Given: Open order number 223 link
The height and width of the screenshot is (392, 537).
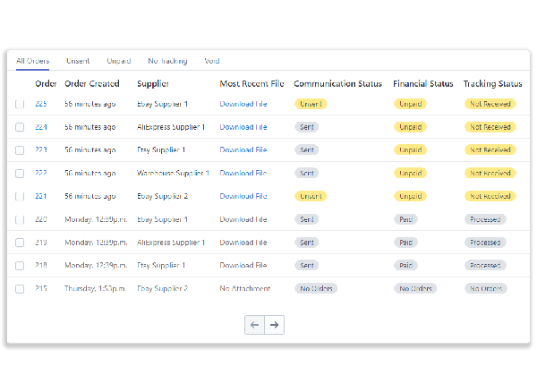Looking at the screenshot, I should click(x=41, y=149).
